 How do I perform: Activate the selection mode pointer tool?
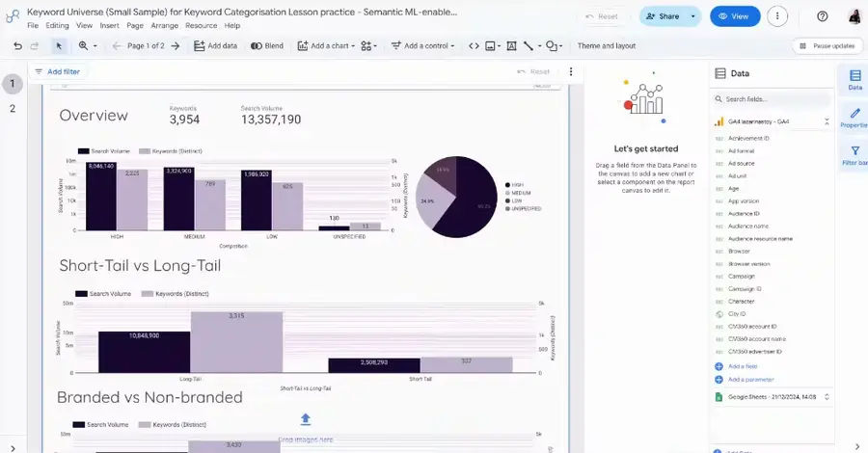coord(59,46)
